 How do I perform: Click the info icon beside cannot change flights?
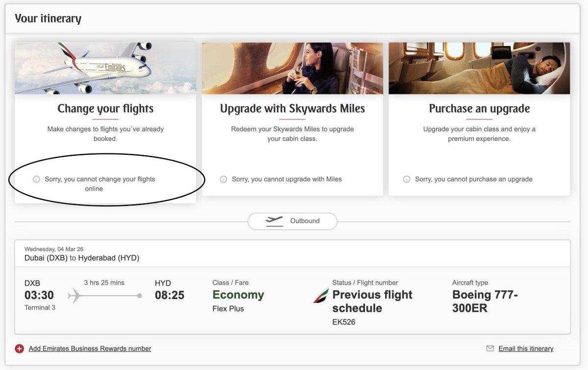click(36, 179)
